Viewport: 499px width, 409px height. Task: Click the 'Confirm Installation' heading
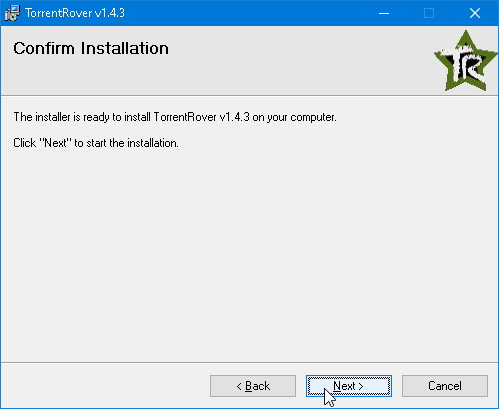(91, 49)
